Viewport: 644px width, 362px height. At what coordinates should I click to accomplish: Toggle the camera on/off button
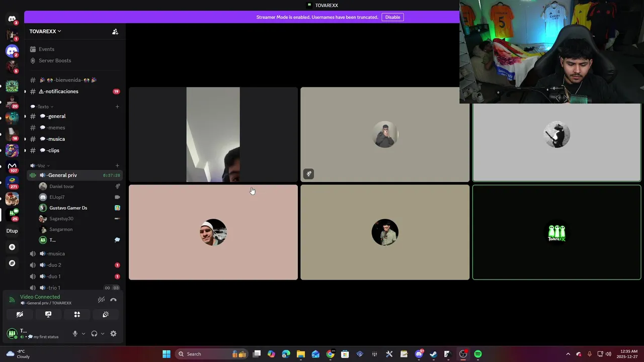(20, 314)
